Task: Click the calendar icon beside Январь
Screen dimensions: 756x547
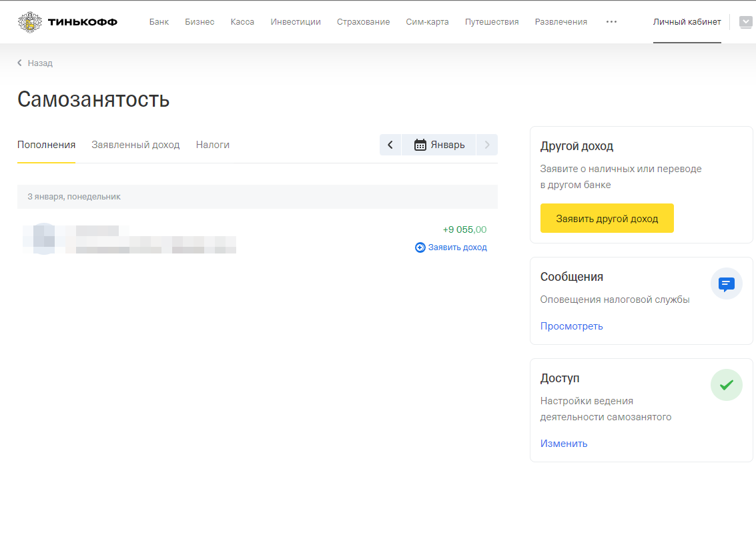Action: 420,145
